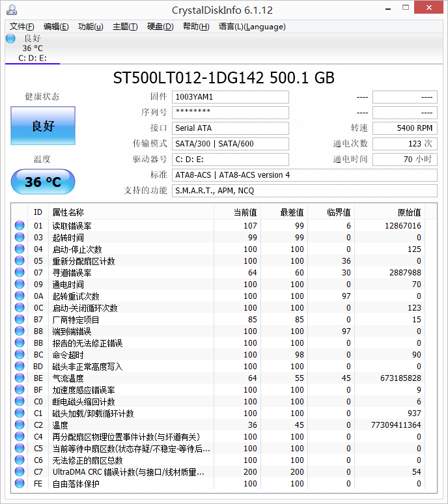Click the 123 次 power-on count field
448x504 pixels.
pyautogui.click(x=405, y=144)
